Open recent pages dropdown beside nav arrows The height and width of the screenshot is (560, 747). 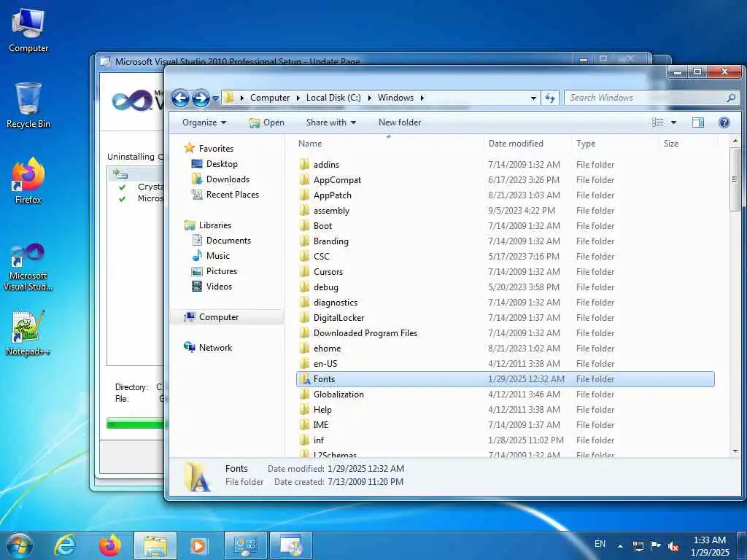coord(215,98)
